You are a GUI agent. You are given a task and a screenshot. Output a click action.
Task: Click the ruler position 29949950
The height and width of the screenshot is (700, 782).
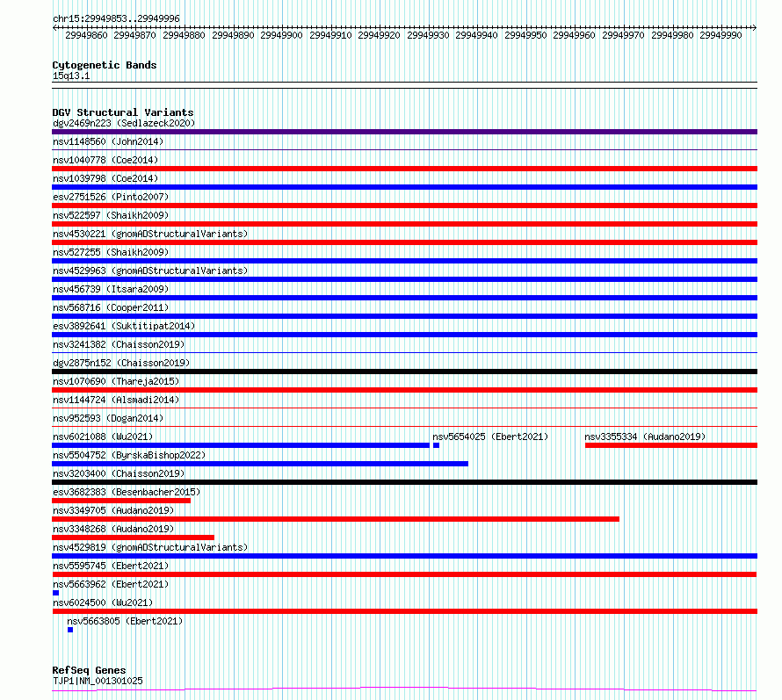click(525, 35)
